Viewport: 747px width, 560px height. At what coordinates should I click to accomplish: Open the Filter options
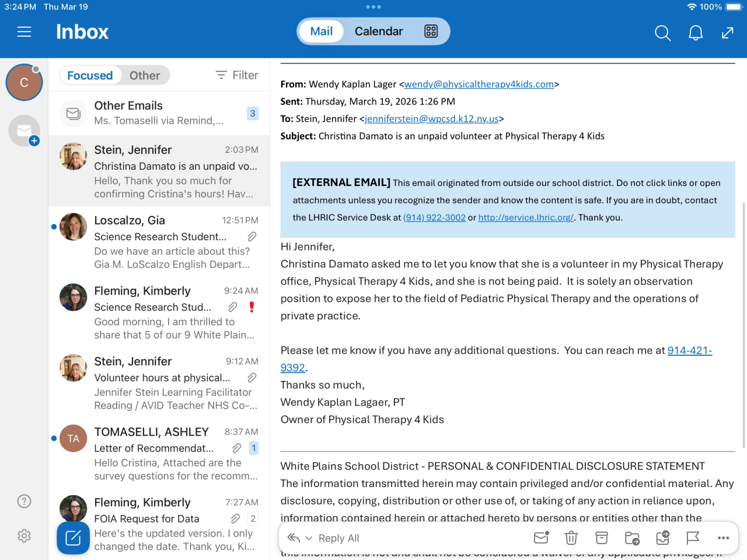pos(237,75)
